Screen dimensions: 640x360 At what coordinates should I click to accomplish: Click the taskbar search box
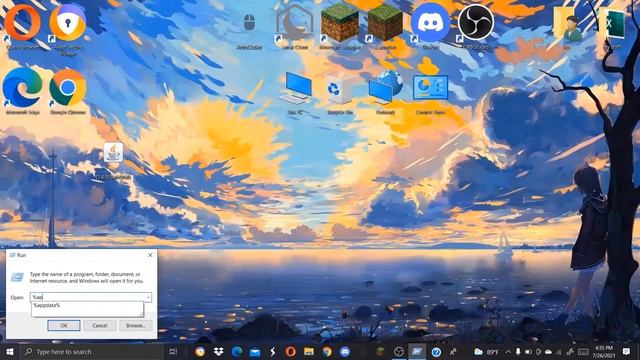pyautogui.click(x=92, y=351)
